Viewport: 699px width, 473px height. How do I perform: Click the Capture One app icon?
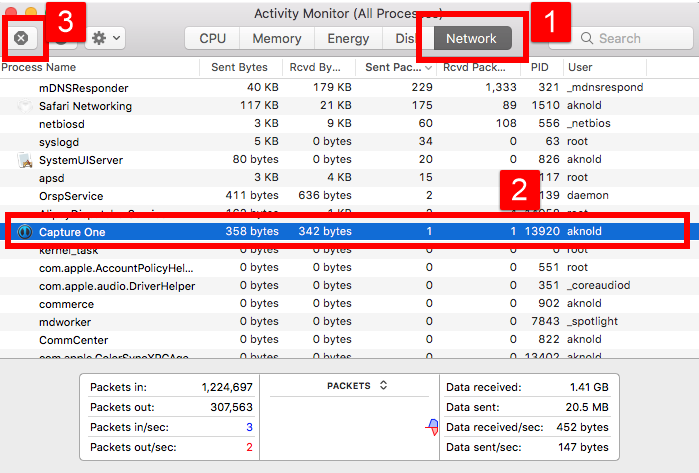25,231
